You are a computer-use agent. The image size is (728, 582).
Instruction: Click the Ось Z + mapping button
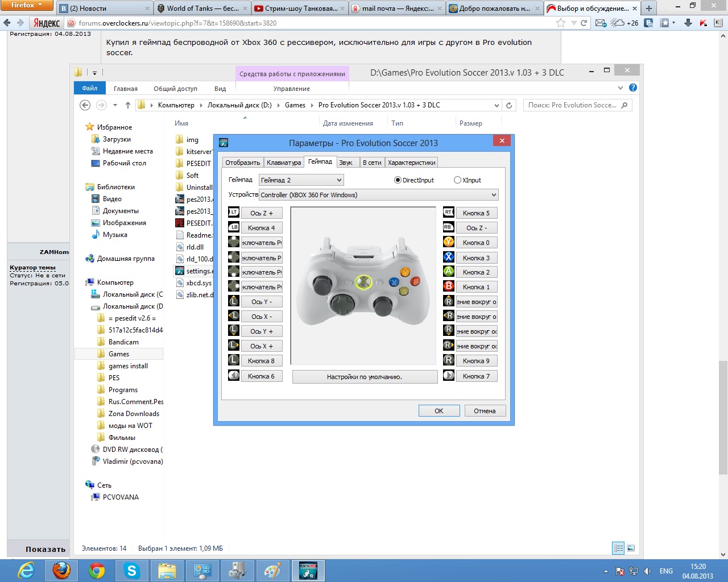(262, 213)
